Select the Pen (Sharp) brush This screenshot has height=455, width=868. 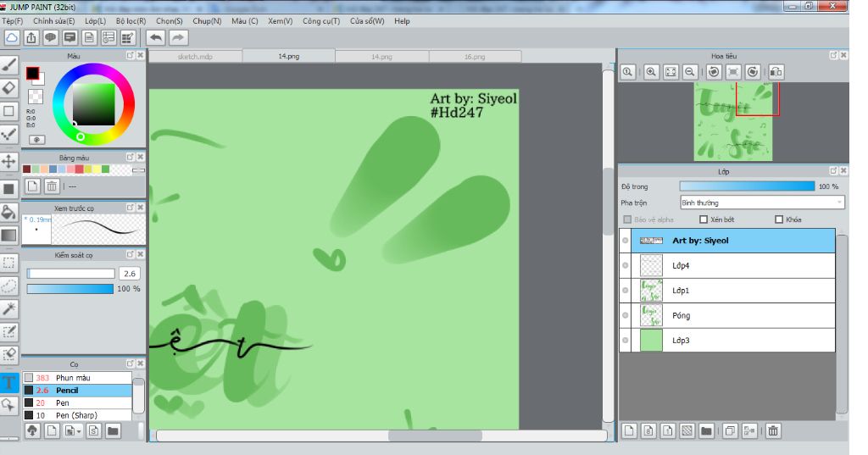click(77, 415)
